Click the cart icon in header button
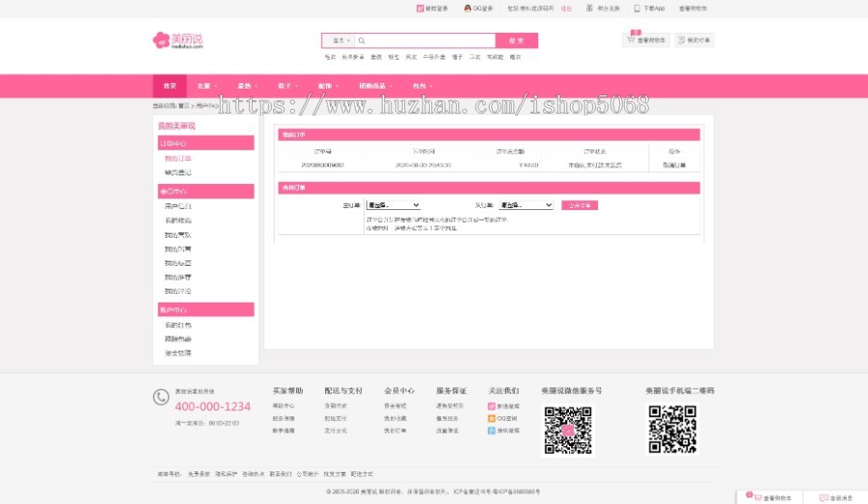 pyautogui.click(x=631, y=40)
